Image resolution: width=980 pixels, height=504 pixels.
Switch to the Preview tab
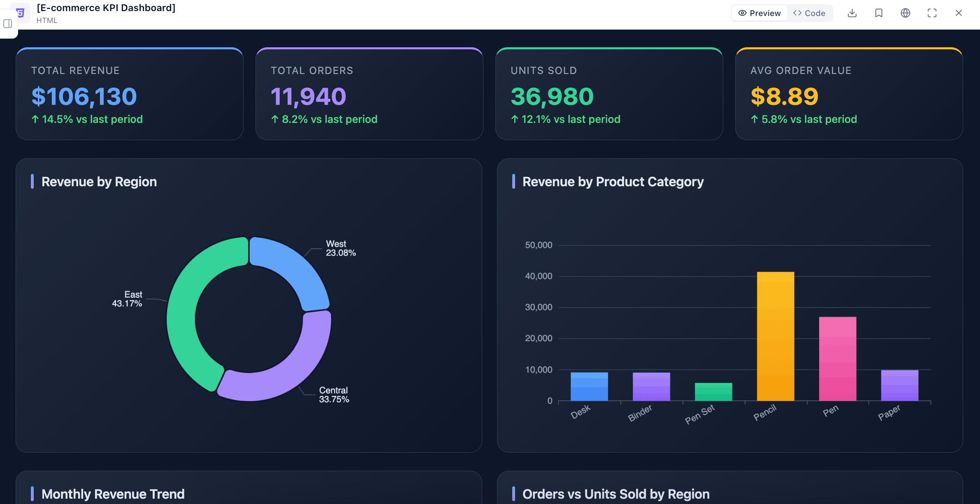point(759,13)
